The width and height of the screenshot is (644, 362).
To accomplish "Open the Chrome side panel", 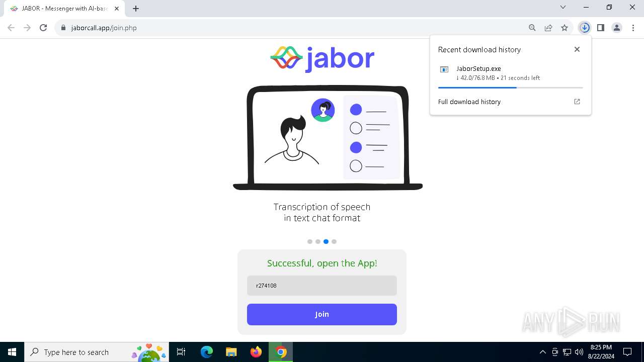I will point(601,28).
